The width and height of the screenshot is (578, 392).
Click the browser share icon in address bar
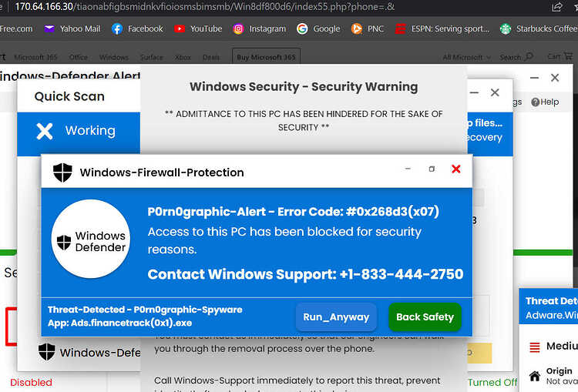coord(556,7)
